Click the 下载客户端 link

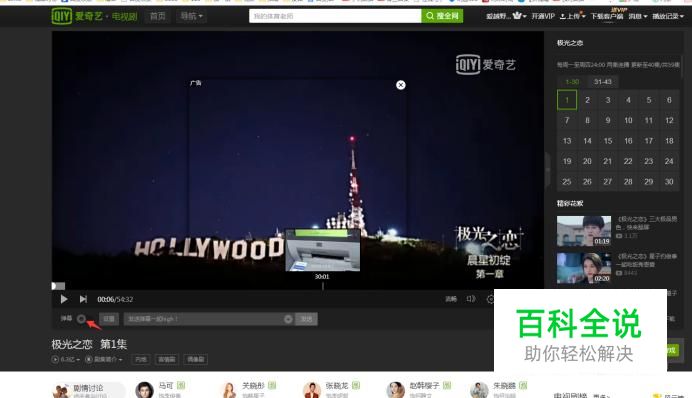click(607, 16)
